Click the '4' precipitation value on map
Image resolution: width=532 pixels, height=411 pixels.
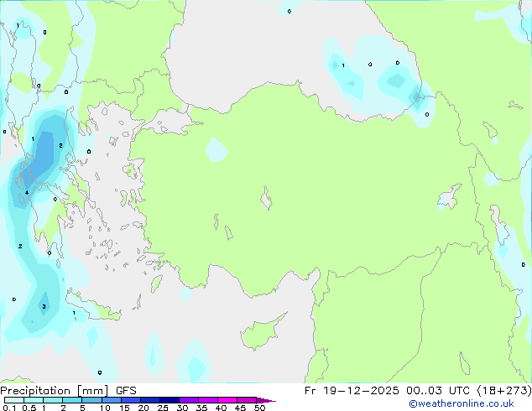click(x=27, y=193)
